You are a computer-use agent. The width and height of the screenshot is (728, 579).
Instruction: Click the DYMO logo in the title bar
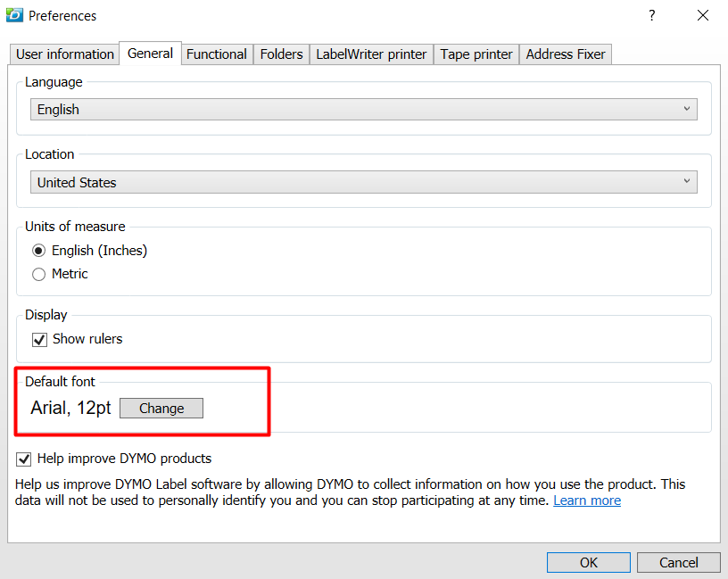(13, 15)
